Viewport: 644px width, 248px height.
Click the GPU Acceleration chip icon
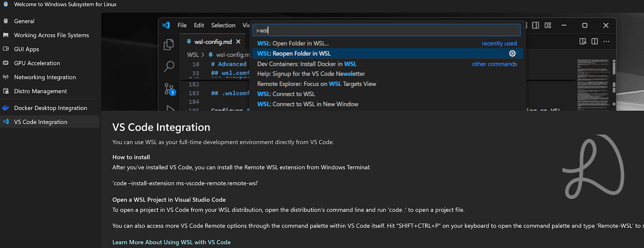point(6,63)
